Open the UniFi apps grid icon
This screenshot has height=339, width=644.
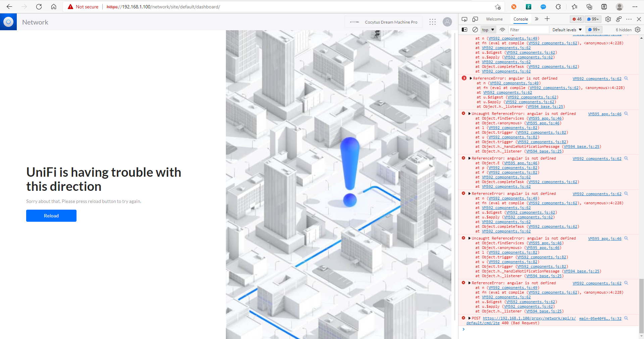tap(433, 22)
